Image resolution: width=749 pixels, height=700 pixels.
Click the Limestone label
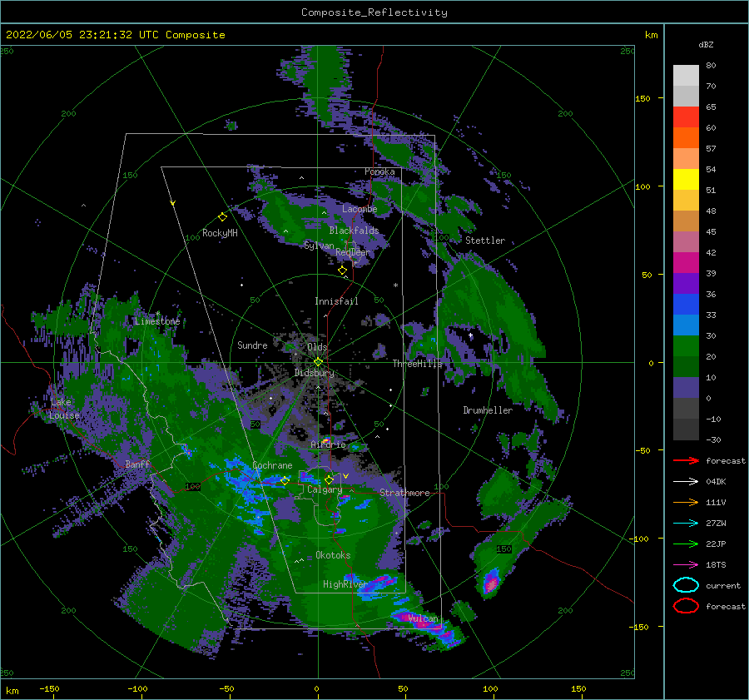click(x=157, y=321)
